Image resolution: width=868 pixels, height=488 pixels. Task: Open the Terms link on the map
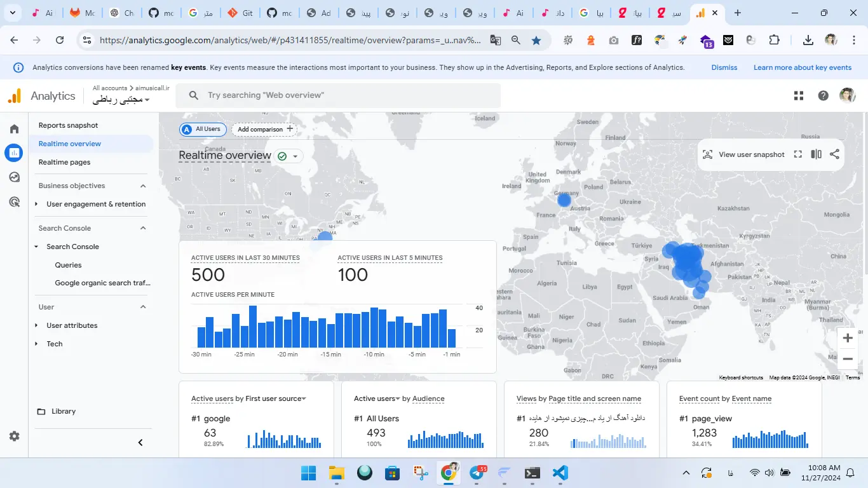tap(853, 377)
